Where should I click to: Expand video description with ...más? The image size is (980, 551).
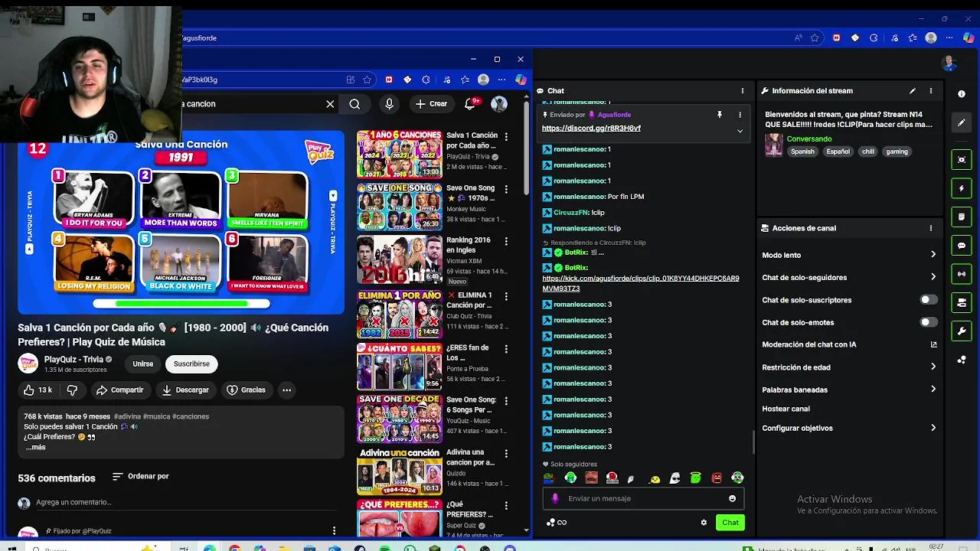tap(35, 447)
